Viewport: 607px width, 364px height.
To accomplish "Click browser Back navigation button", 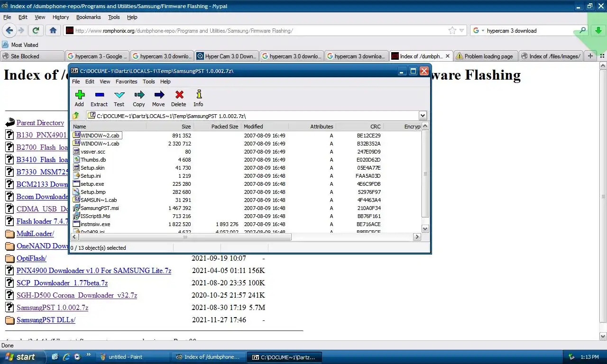I will click(x=9, y=30).
